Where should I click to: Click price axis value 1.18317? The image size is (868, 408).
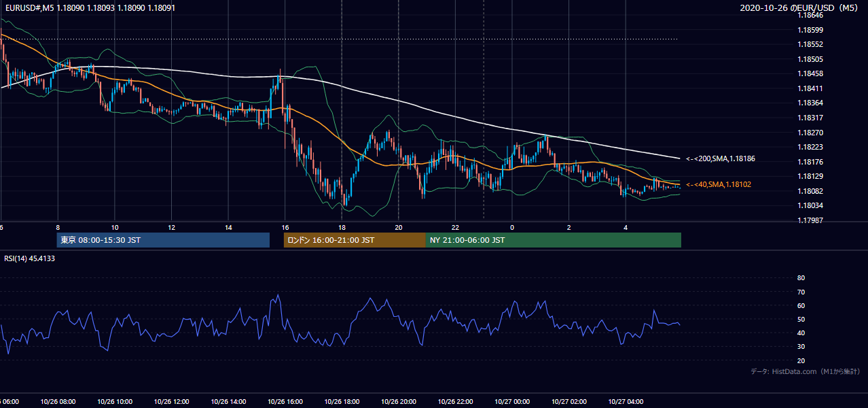coord(810,118)
